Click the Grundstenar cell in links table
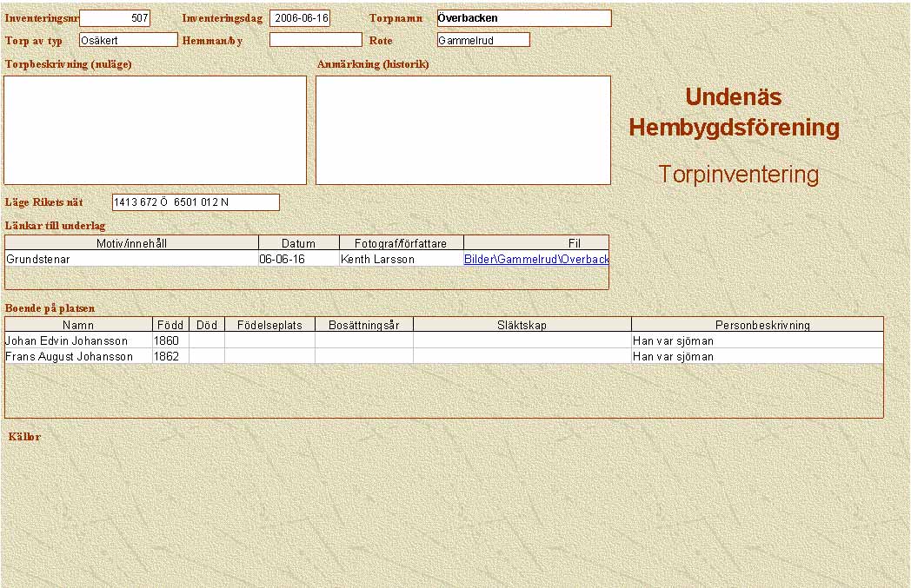 [x=131, y=259]
